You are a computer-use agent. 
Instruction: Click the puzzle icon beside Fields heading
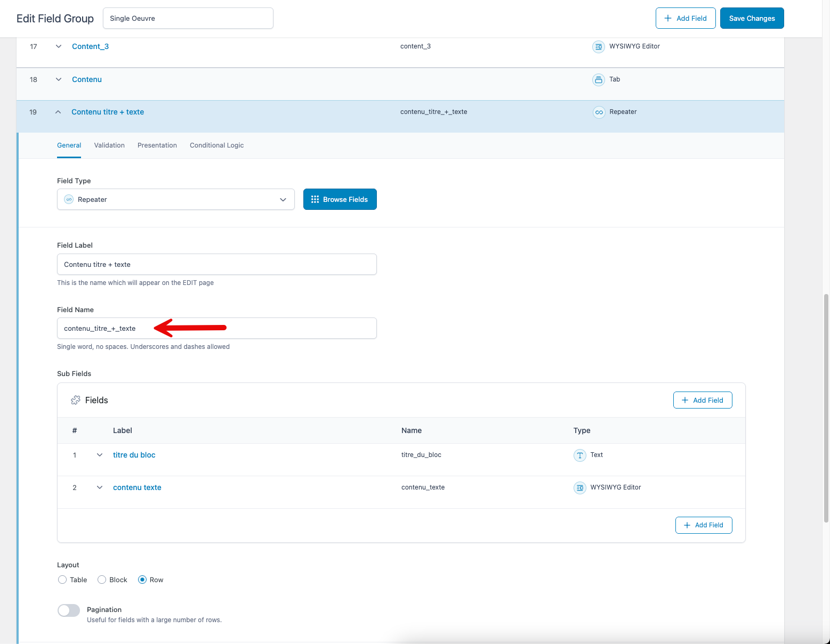[x=76, y=400]
